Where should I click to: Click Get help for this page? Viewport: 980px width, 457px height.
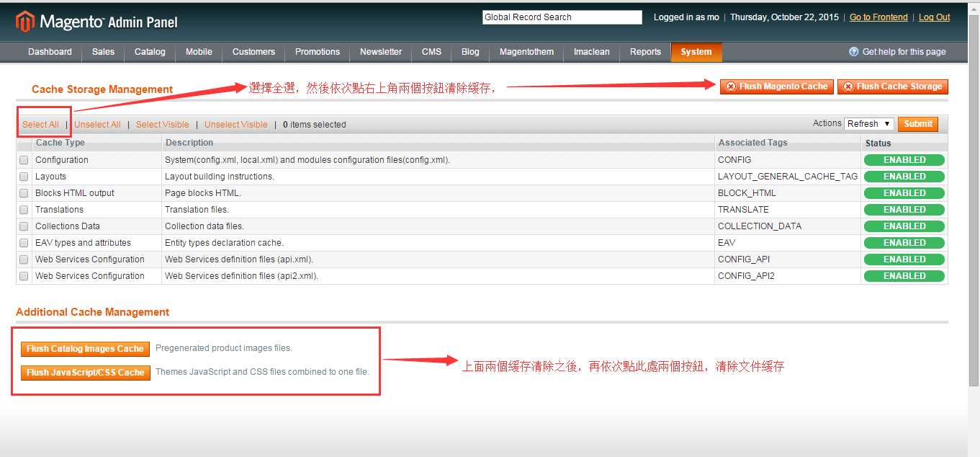[x=904, y=52]
